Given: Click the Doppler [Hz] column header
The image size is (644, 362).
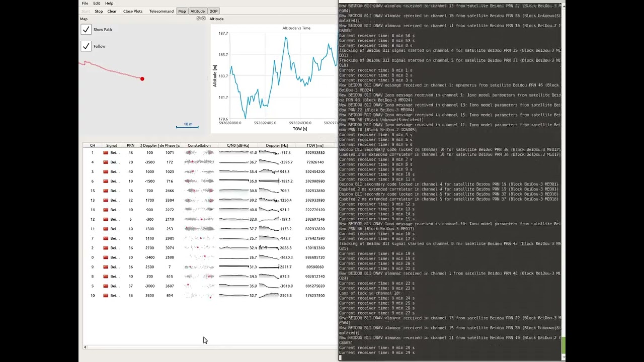Looking at the screenshot, I should 277,145.
